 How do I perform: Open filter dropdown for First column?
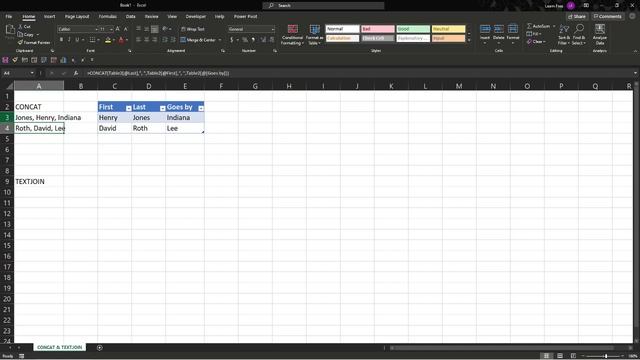(x=129, y=108)
